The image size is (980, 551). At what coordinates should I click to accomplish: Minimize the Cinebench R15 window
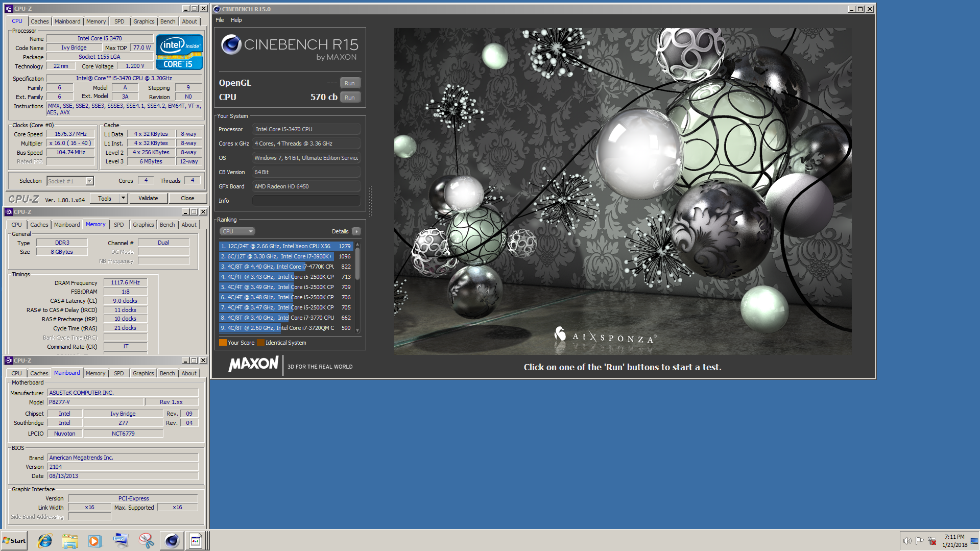(x=851, y=9)
